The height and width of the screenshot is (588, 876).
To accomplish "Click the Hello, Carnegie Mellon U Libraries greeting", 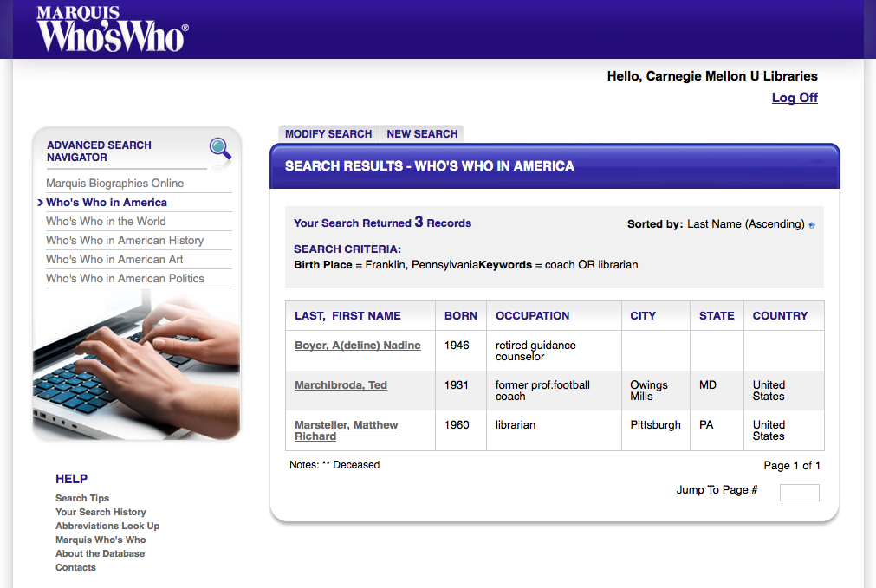I will (x=712, y=76).
